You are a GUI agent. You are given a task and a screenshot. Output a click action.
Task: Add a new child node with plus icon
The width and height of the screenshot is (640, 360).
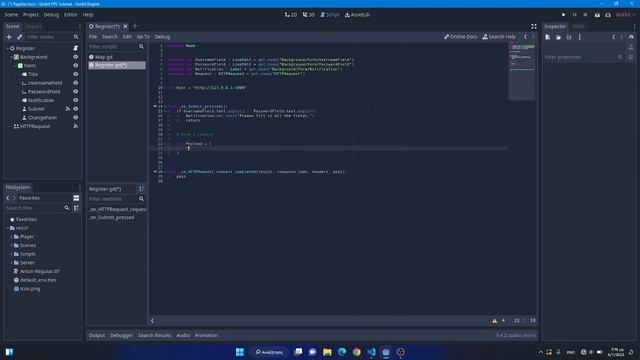9,37
